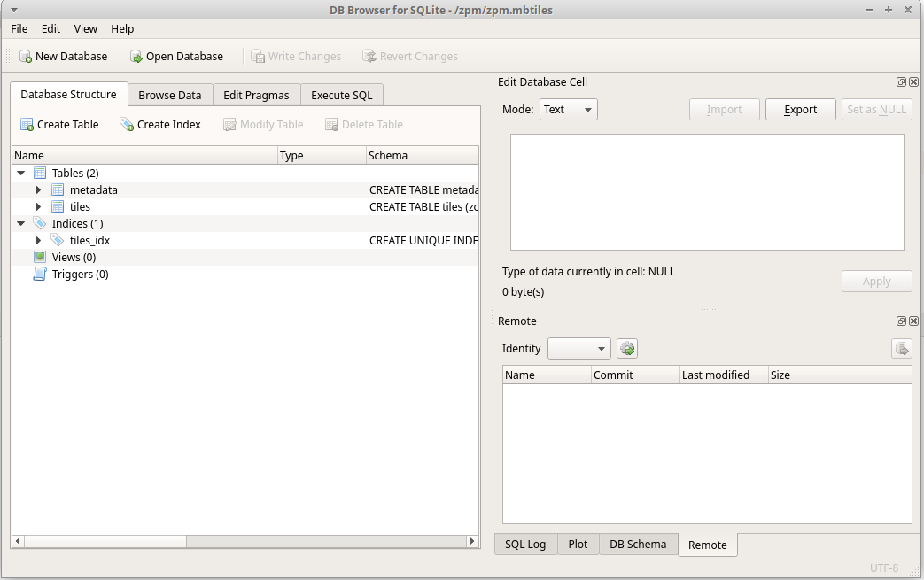This screenshot has height=580, width=924.
Task: Select the 'CREATE TABLE tiles (zc' schema cell
Action: tap(423, 206)
